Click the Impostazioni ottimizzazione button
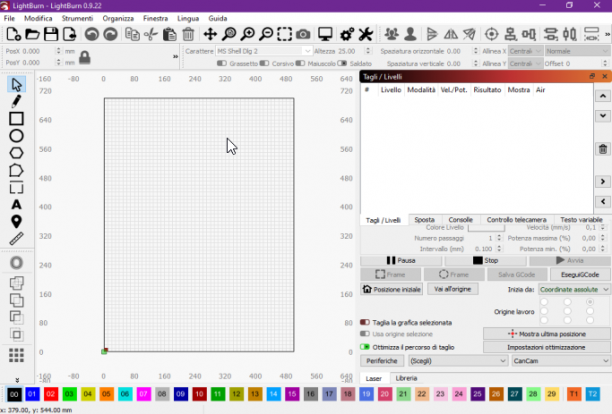Viewport: 612px width, 414px height. 546,347
